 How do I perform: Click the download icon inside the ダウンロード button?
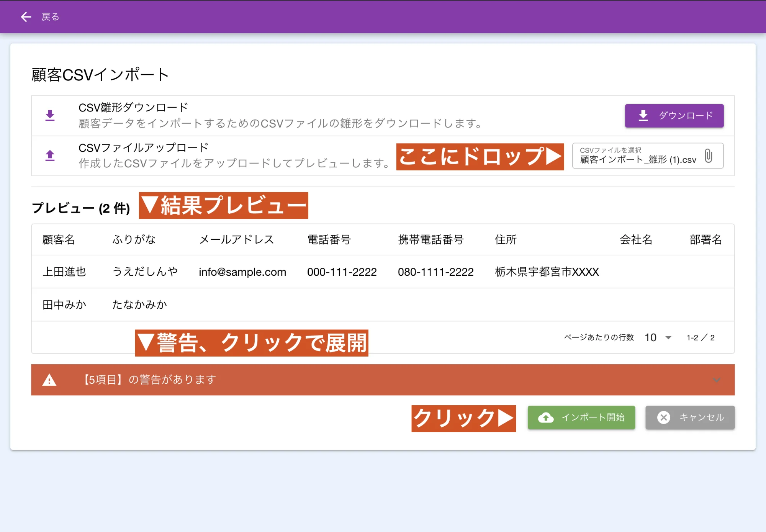tap(643, 115)
